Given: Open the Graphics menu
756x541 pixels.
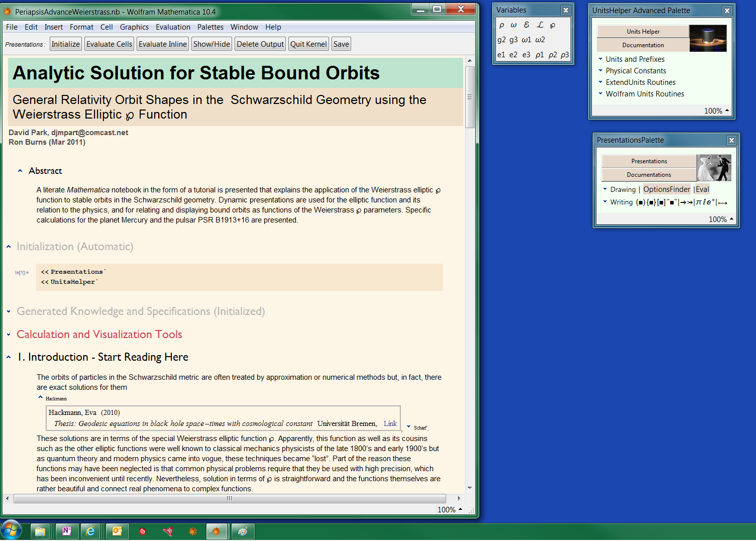Looking at the screenshot, I should point(134,27).
